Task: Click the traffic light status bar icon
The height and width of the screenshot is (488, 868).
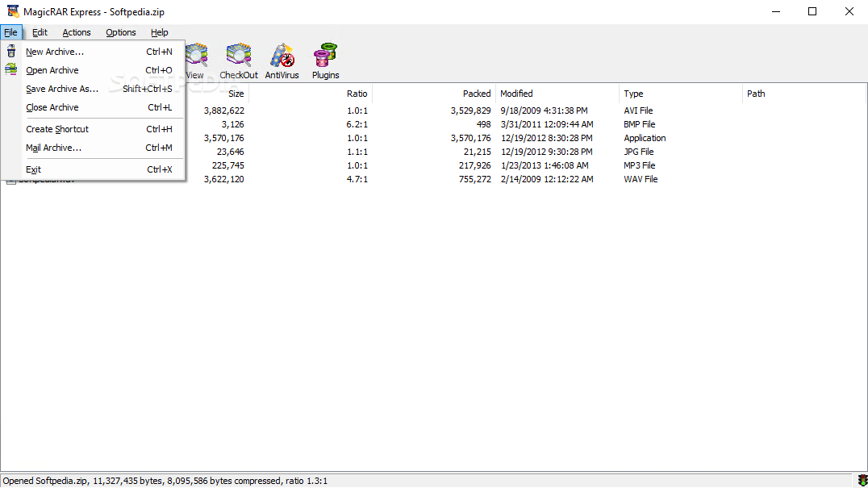Action: 862,480
